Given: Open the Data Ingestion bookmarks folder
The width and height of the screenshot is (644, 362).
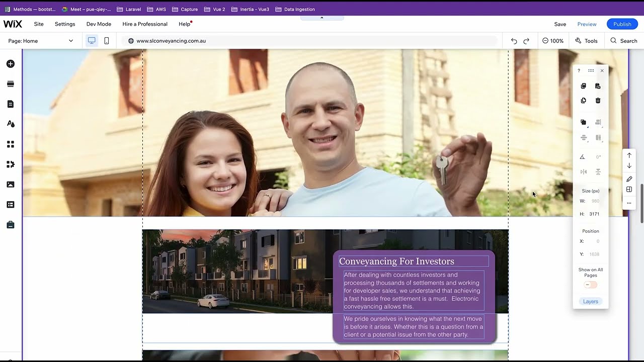Looking at the screenshot, I should click(x=295, y=9).
